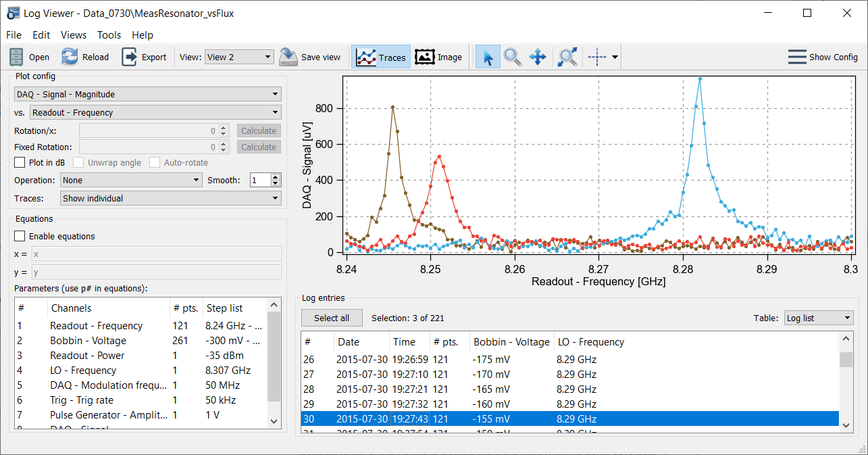
Task: Toggle the crosshair cursor tool
Action: pyautogui.click(x=597, y=57)
